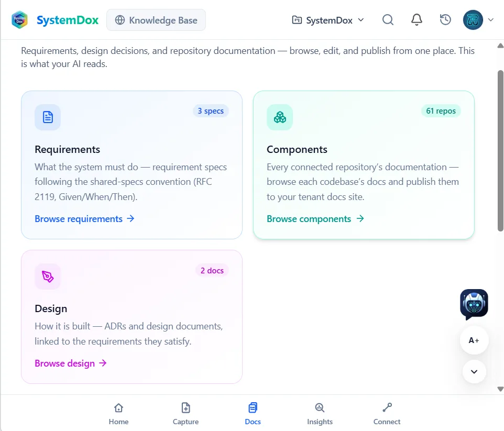Click the Design pen-tool icon
This screenshot has width=504, height=431.
coord(48,277)
